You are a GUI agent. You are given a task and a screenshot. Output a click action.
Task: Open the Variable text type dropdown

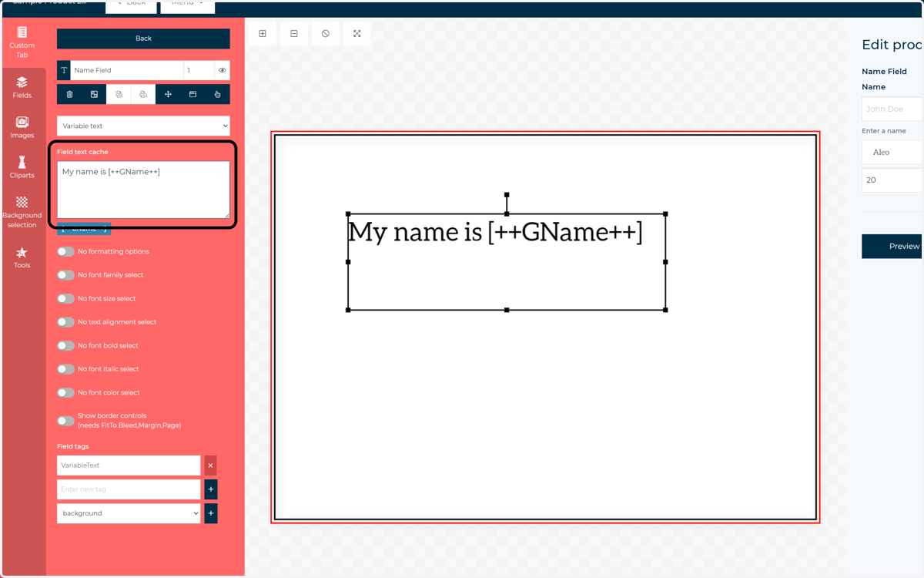coord(143,126)
